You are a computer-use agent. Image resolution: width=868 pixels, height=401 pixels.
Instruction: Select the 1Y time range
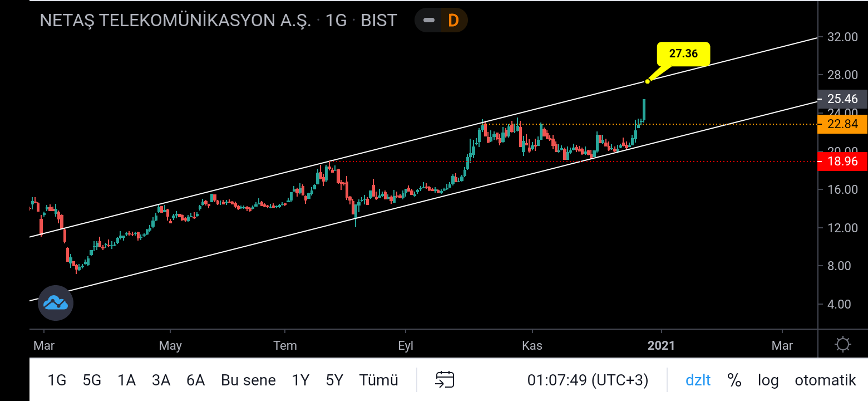click(300, 380)
